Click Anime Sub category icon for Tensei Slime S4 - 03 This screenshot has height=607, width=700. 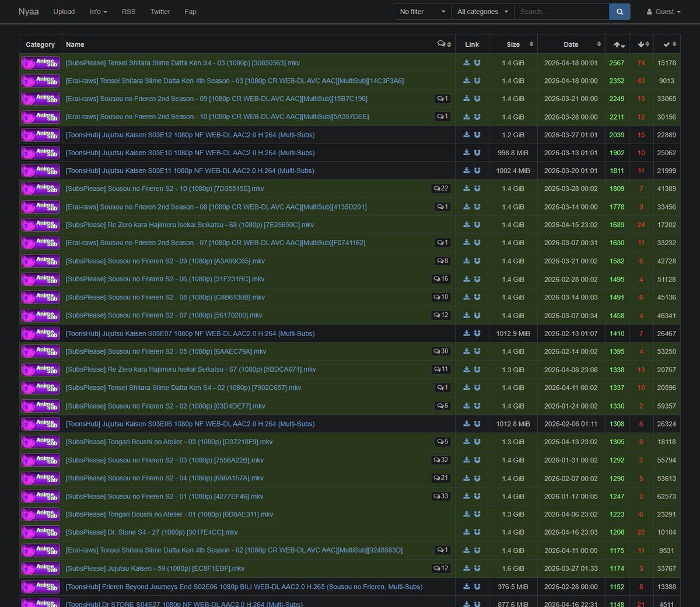(41, 63)
